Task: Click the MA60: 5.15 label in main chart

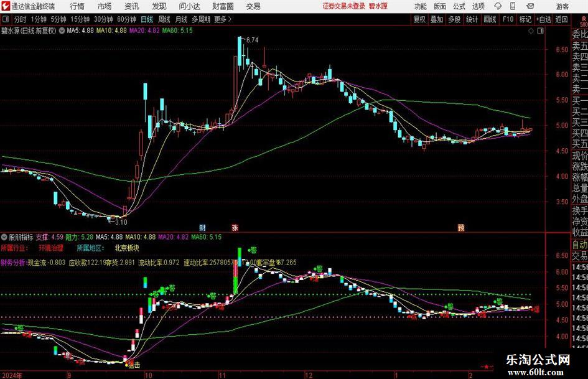Action: click(177, 30)
